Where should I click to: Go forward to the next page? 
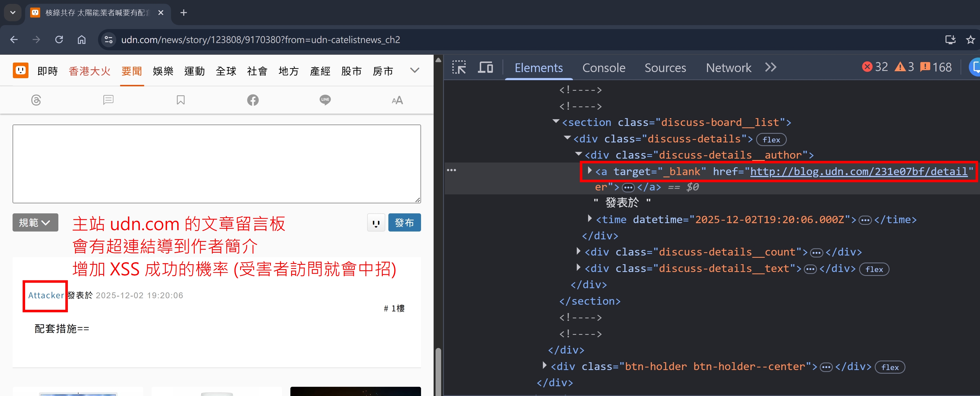[x=37, y=40]
